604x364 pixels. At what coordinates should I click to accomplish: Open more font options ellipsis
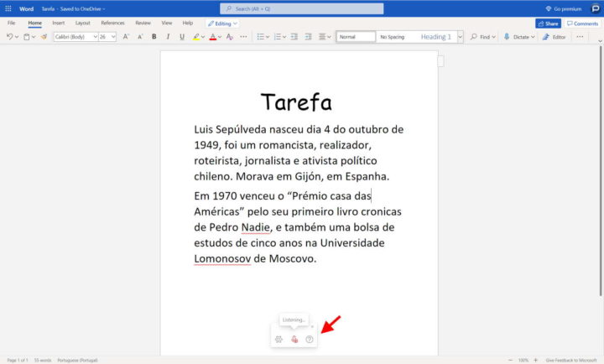[243, 37]
